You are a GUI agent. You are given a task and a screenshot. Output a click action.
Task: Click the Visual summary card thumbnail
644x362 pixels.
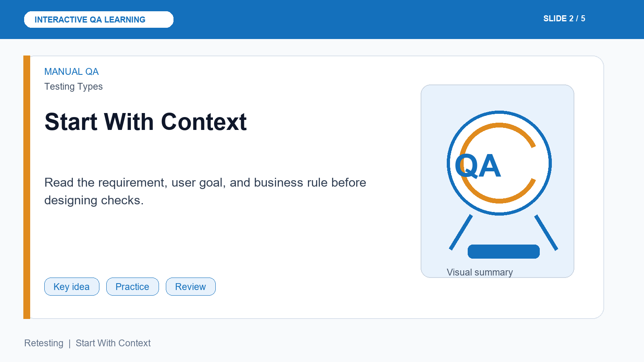497,181
